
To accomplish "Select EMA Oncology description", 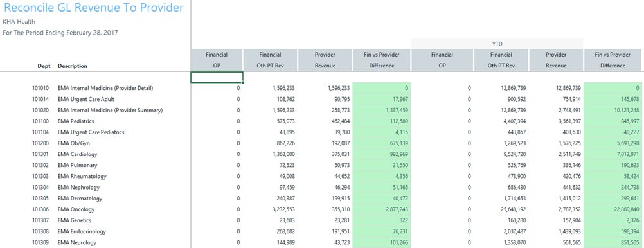I will coord(76,210).
